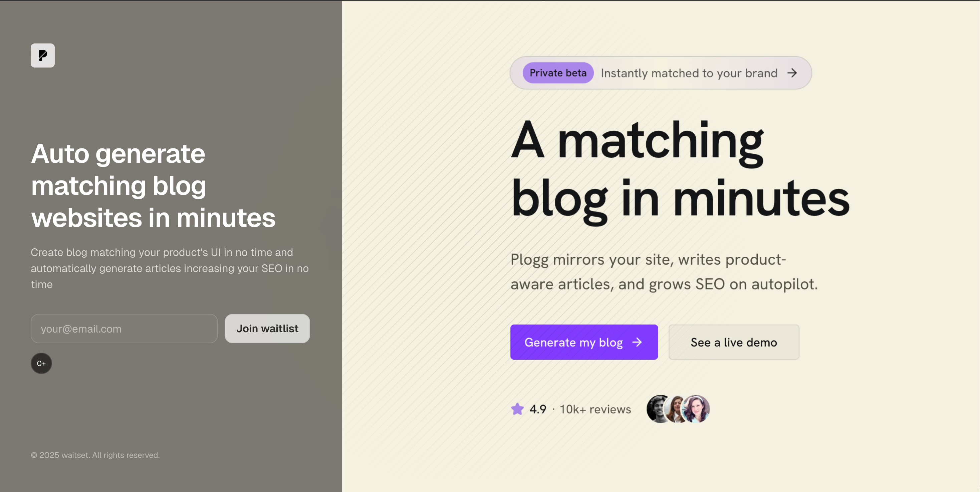Viewport: 980px width, 492px height.
Task: Click the arrow icon in the beta banner
Action: pos(792,73)
